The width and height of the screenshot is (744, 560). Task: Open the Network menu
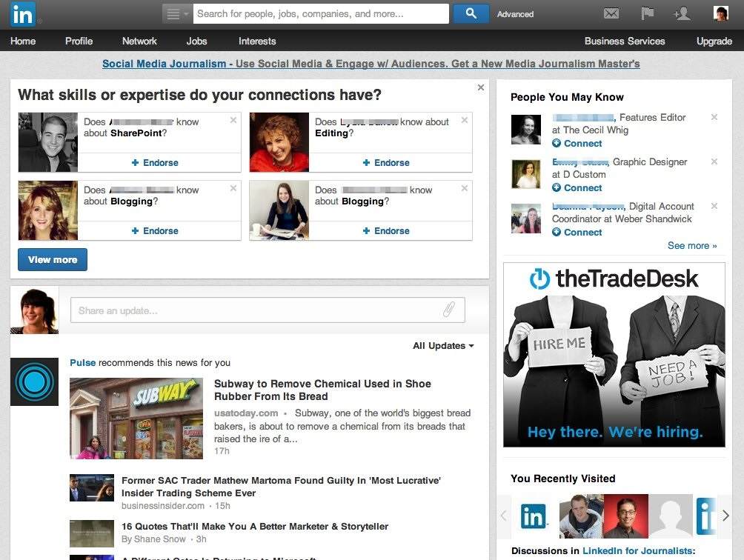tap(139, 41)
